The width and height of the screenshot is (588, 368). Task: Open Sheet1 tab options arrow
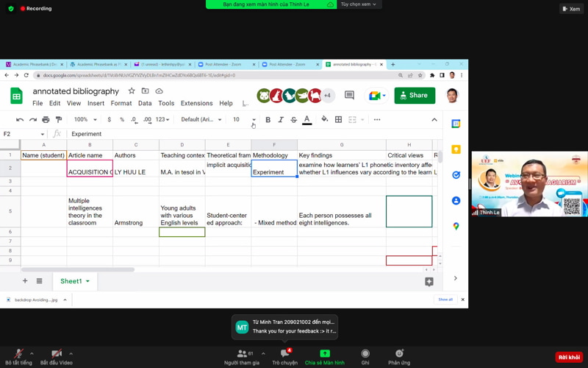point(88,281)
